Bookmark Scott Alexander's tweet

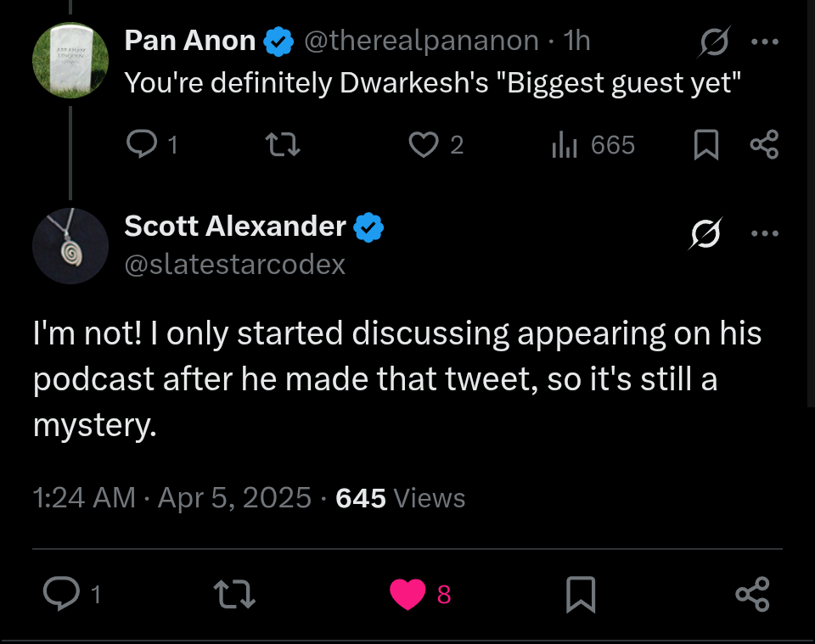[x=581, y=594]
